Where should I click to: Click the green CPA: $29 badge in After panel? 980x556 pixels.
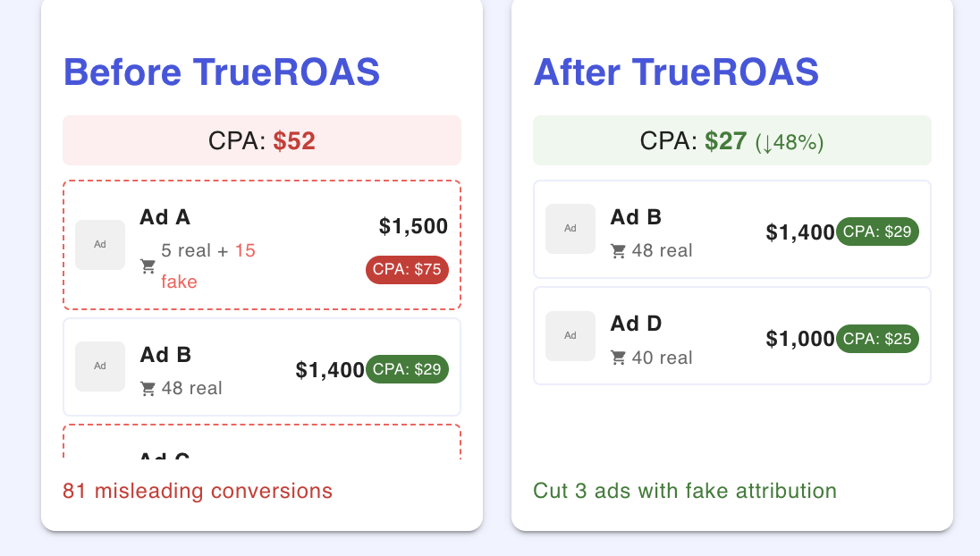point(877,232)
